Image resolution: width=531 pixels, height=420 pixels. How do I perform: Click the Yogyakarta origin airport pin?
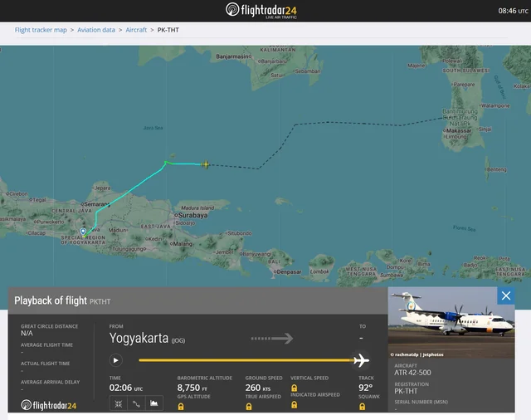(83, 232)
